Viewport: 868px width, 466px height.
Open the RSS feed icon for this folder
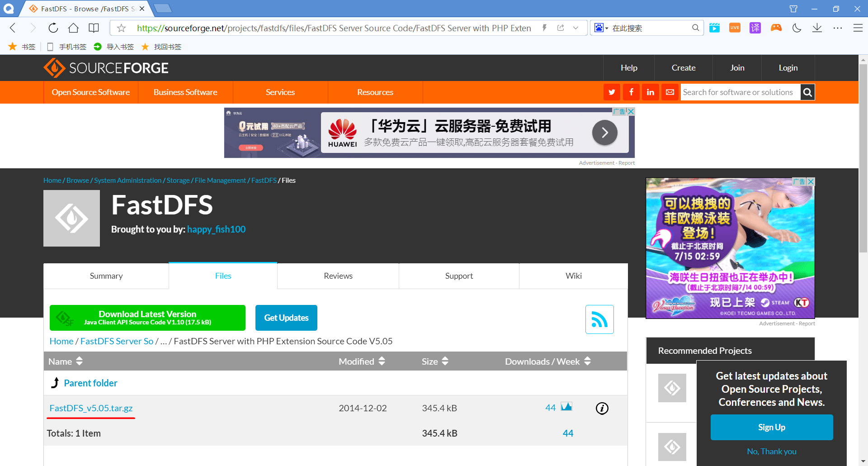(x=599, y=319)
